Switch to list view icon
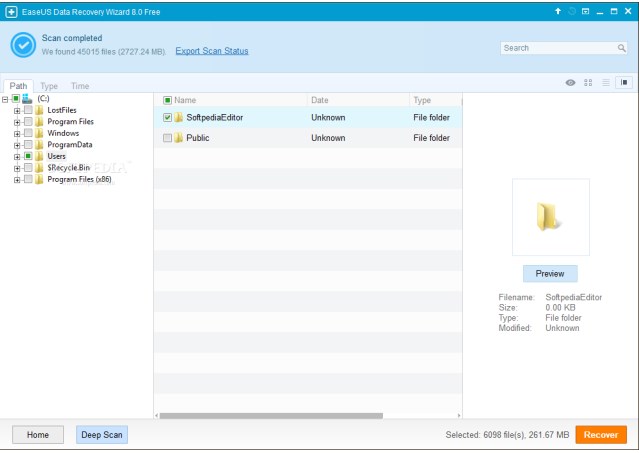Viewport: 639px width, 453px height. [606, 83]
